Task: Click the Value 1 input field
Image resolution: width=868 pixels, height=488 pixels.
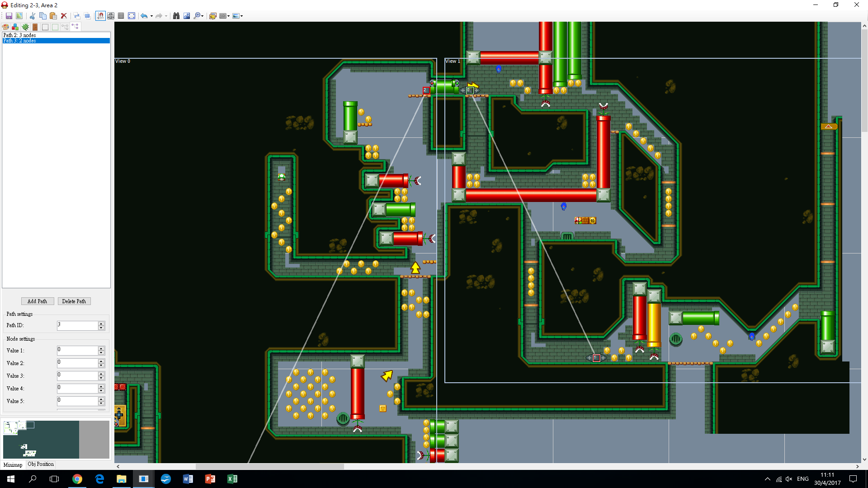Action: point(77,351)
